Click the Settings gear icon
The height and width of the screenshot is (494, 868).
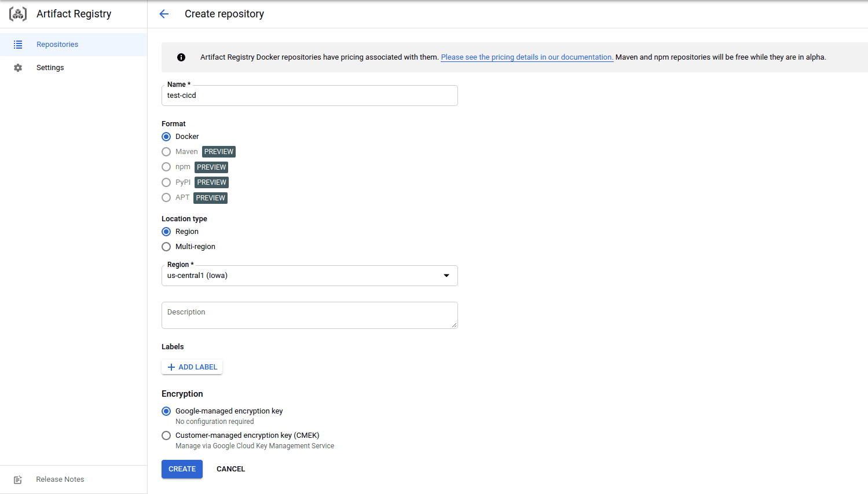[18, 68]
